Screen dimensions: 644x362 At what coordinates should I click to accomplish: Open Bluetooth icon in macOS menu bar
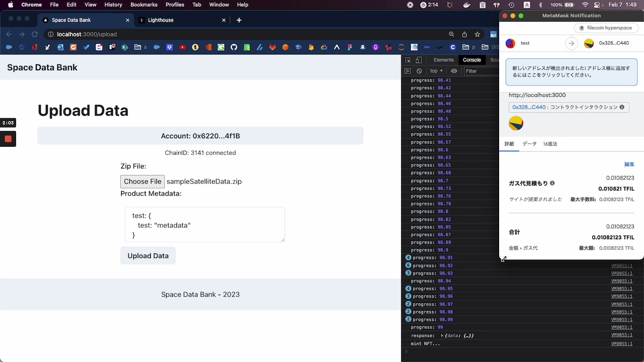541,5
